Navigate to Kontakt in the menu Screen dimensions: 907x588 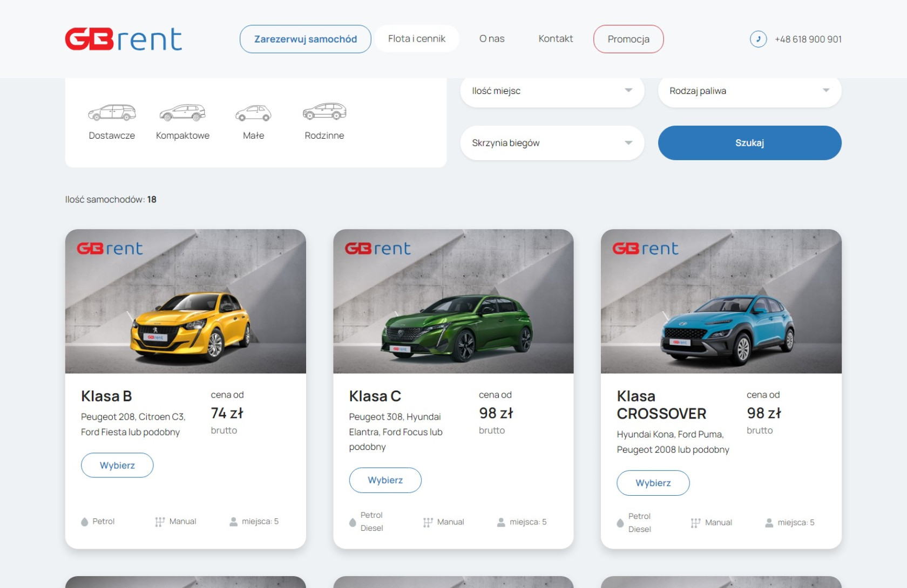[556, 39]
